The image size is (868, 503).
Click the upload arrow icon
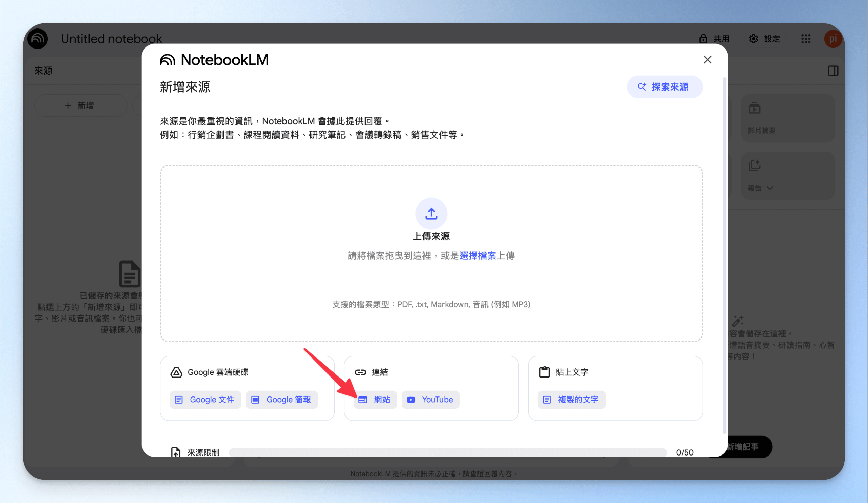pos(431,213)
